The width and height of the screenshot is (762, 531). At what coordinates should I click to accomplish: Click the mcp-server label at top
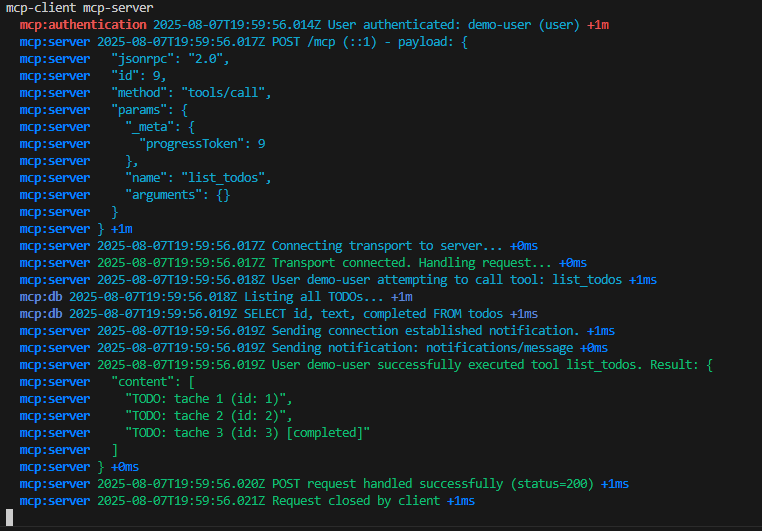pyautogui.click(x=118, y=8)
